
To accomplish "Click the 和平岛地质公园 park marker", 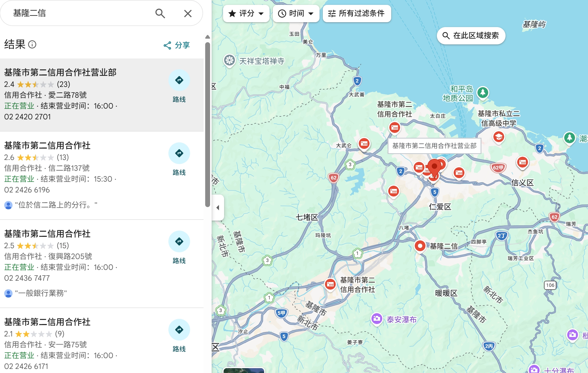I will 483,93.
